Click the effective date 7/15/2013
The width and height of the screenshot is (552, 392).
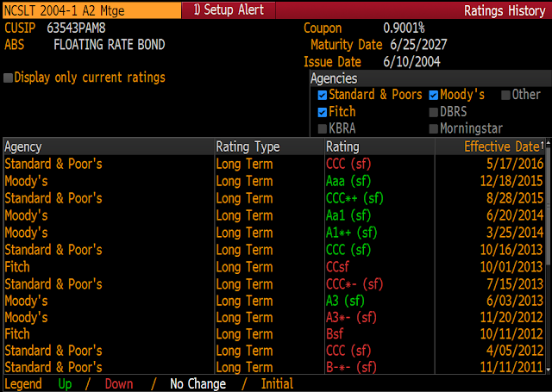pyautogui.click(x=515, y=284)
